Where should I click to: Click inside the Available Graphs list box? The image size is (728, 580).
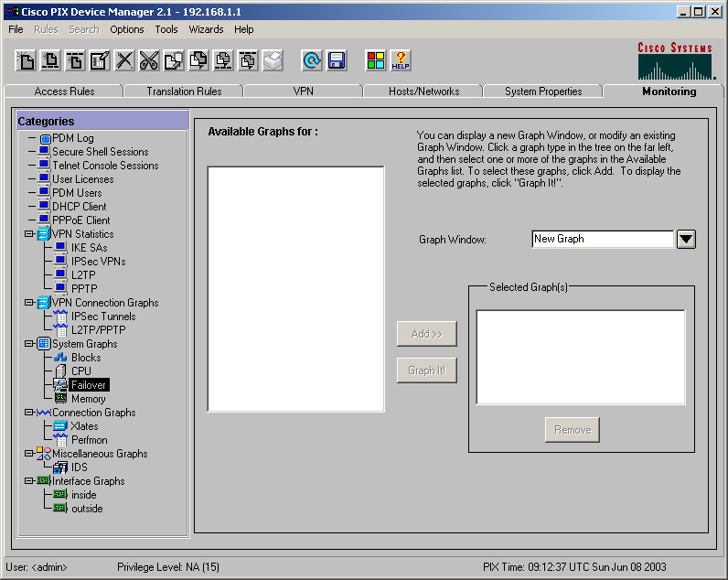click(x=295, y=289)
